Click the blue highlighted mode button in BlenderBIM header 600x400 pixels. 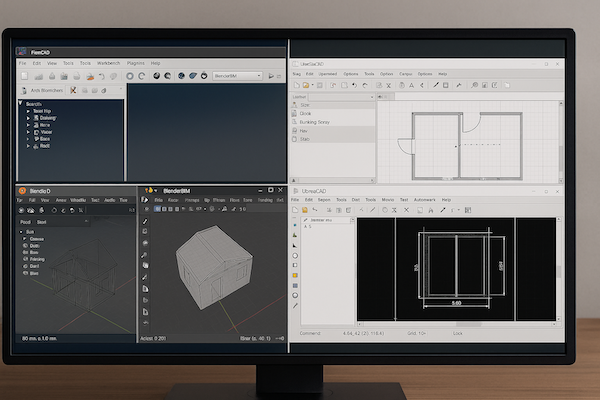pos(157,209)
